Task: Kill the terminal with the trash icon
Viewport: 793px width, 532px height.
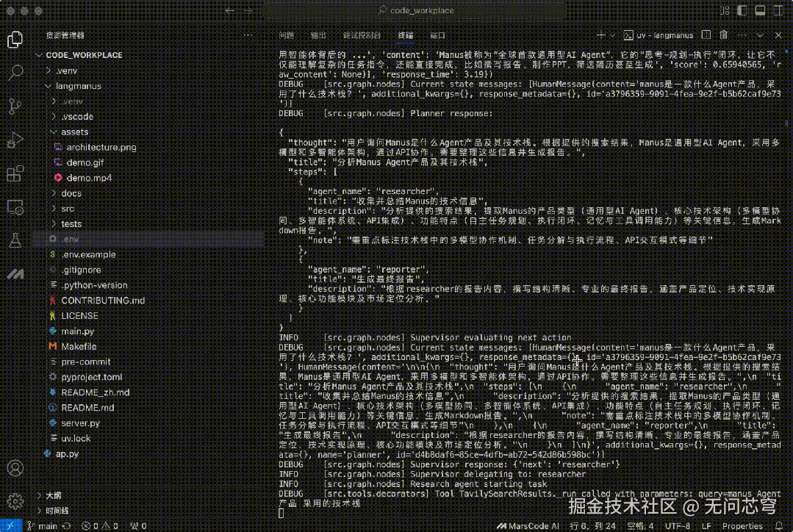Action: tap(724, 35)
